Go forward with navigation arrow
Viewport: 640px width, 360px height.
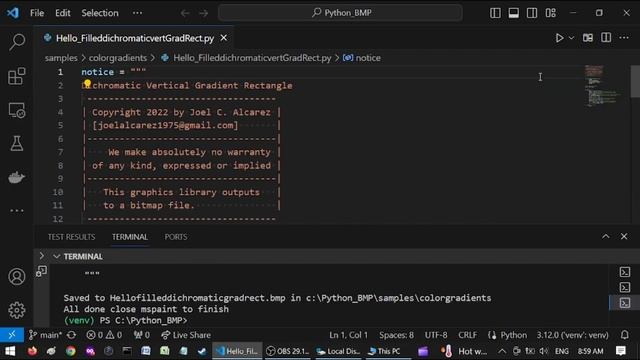[203, 13]
